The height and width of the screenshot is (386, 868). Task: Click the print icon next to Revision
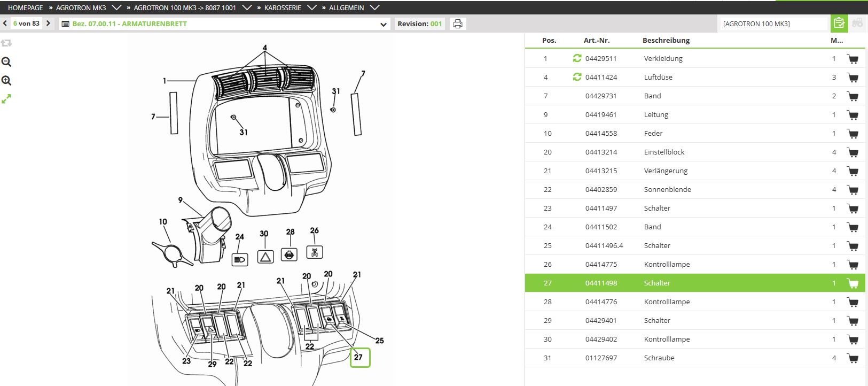(457, 24)
